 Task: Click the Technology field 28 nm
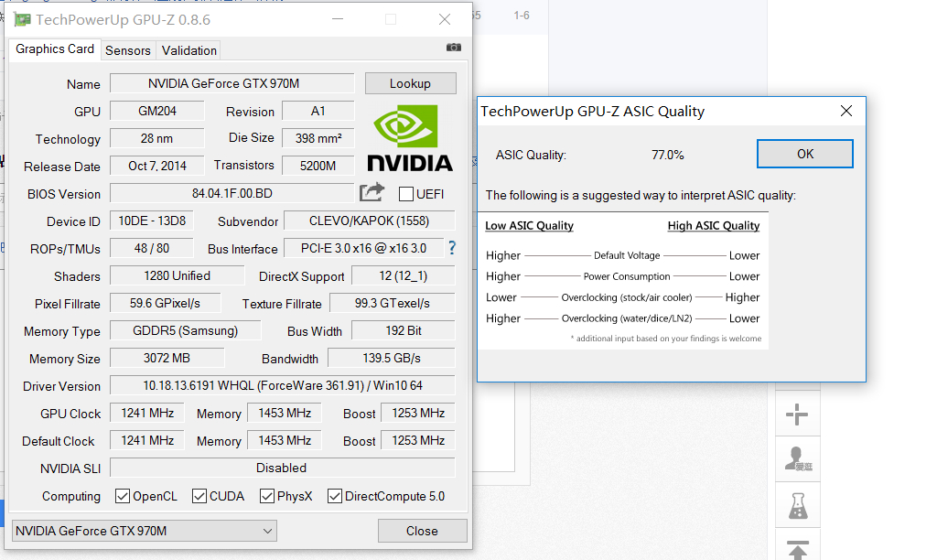coord(157,139)
